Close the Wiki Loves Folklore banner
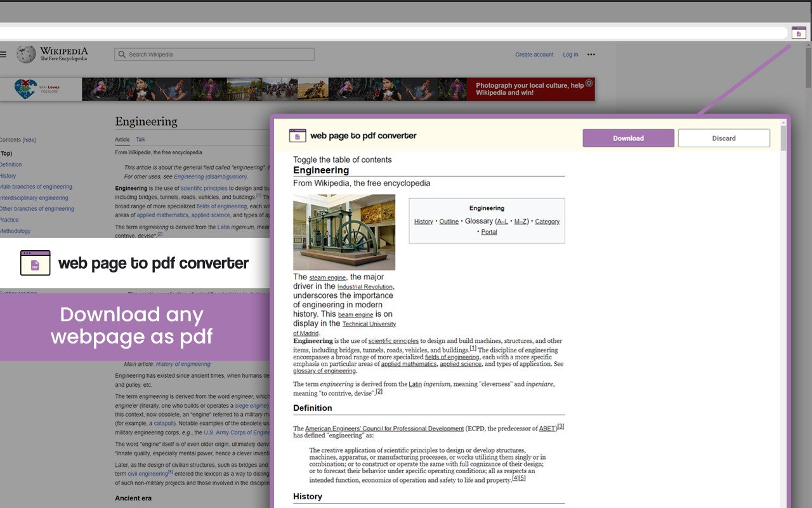 point(589,83)
